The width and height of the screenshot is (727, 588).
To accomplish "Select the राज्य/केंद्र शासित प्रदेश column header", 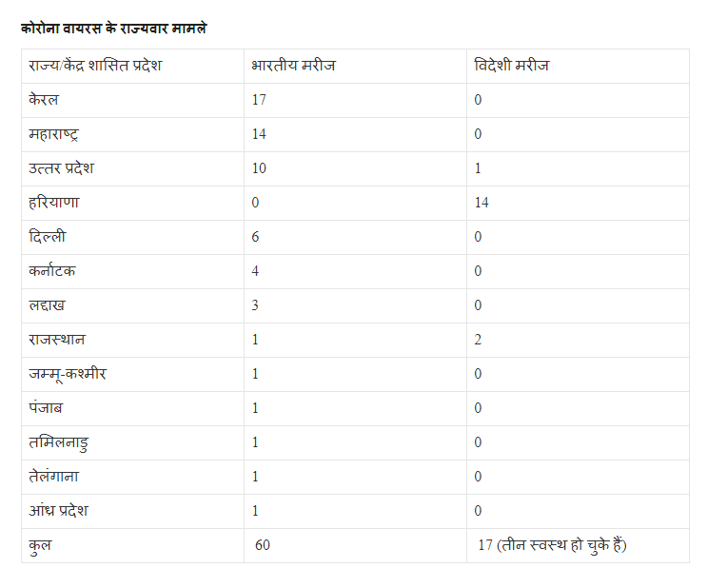I will [132, 67].
